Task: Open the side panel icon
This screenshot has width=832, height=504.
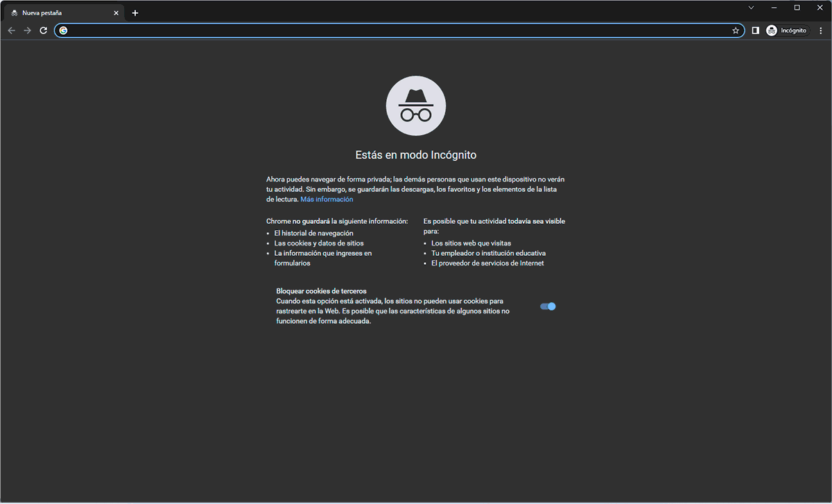Action: [756, 31]
